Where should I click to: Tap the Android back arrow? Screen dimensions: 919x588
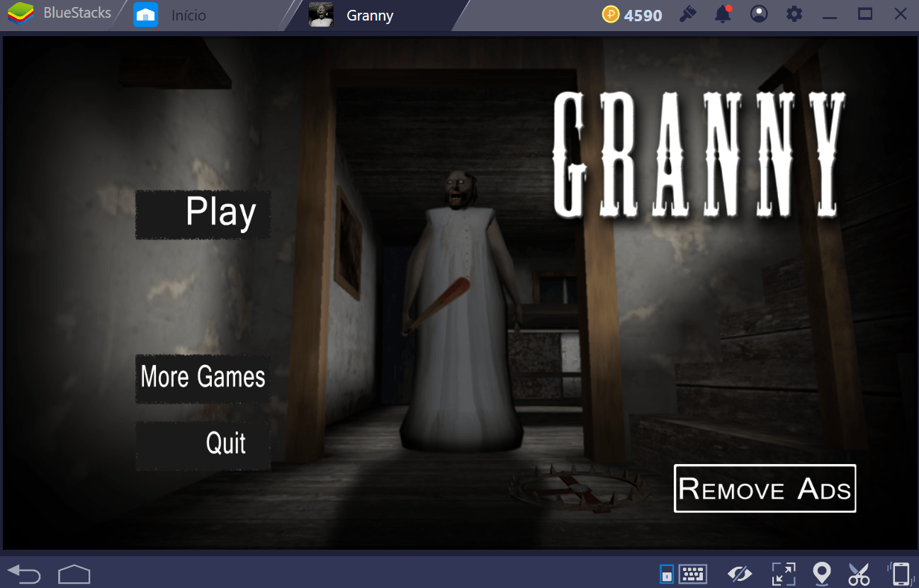pos(24,573)
